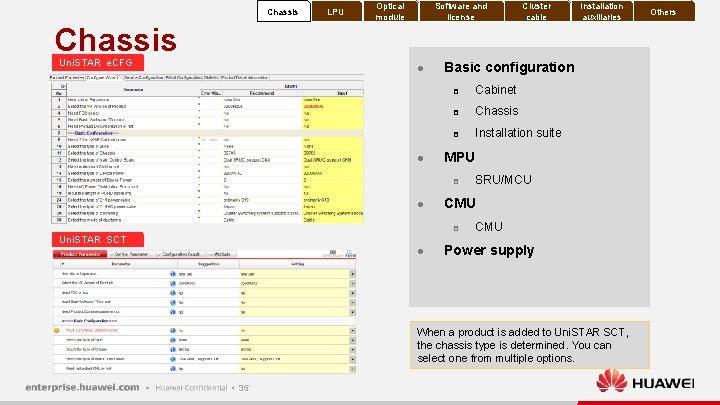Click the 'Power supply' bullet heading
This screenshot has height=405, width=720.
489,250
